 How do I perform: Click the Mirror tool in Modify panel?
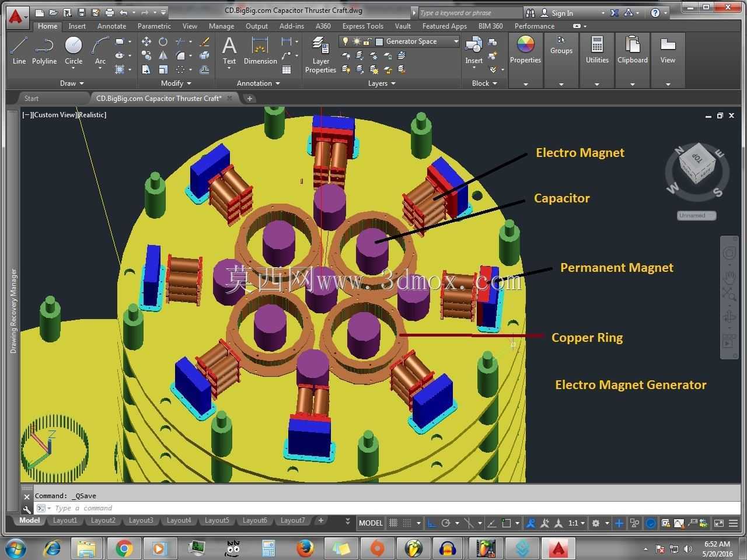point(163,55)
